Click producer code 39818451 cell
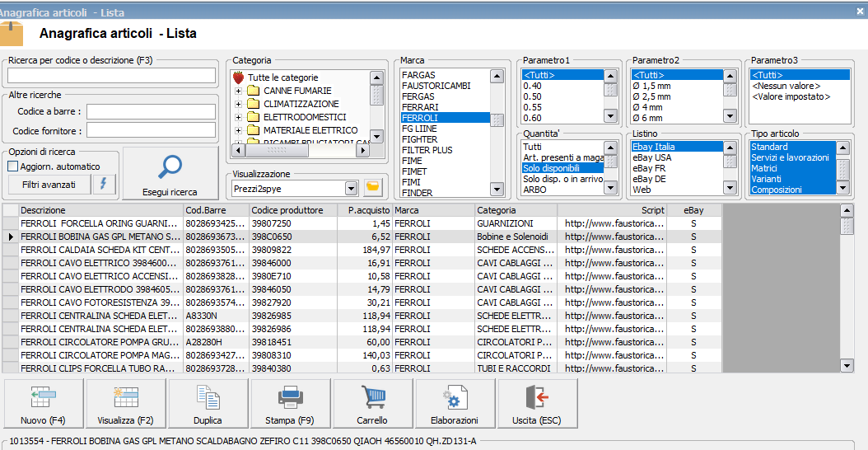The width and height of the screenshot is (868, 450). [x=293, y=343]
